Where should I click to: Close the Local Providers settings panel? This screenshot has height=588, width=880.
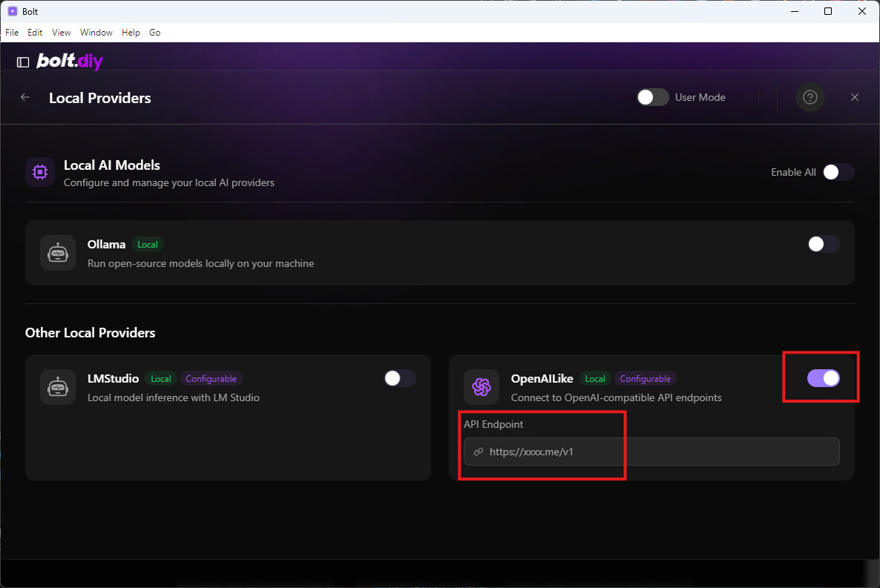855,97
